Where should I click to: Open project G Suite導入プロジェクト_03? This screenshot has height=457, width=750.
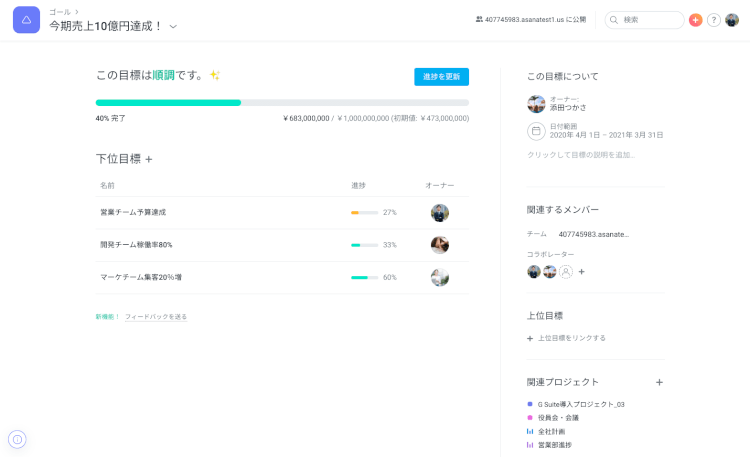(x=581, y=404)
